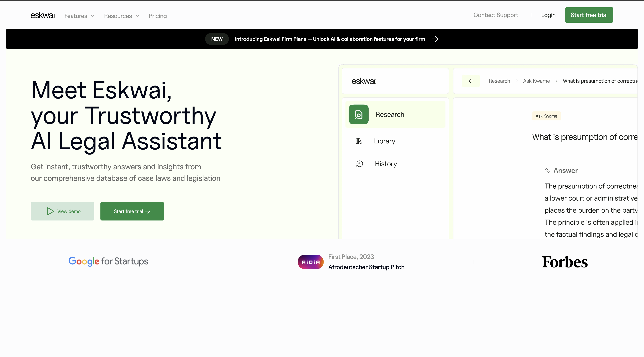The width and height of the screenshot is (644, 357).
Task: Click the Ask Kwame breadcrumb
Action: (536, 81)
